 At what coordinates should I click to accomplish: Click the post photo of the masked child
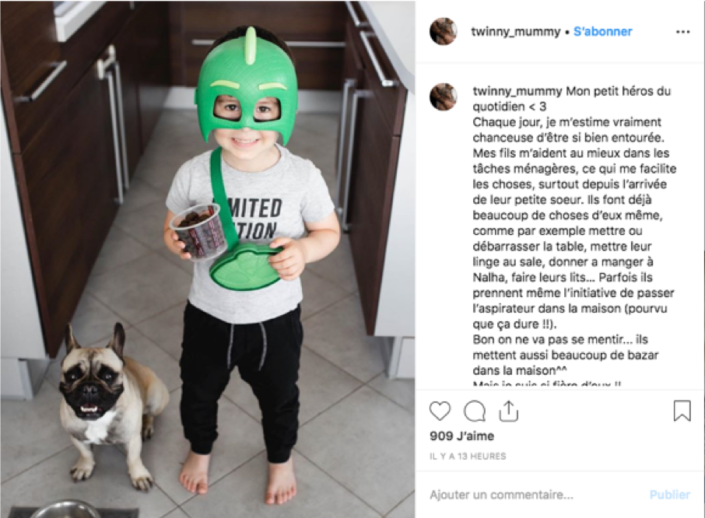tap(208, 259)
